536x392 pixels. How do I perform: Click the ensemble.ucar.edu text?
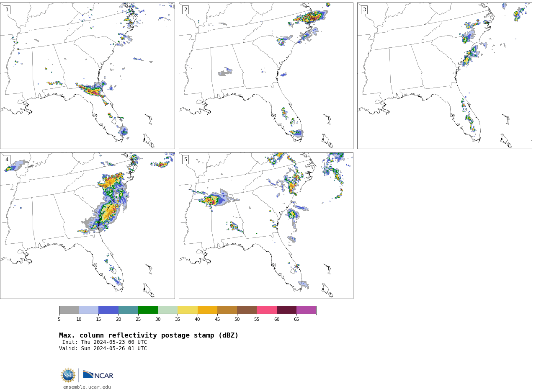pos(87,387)
